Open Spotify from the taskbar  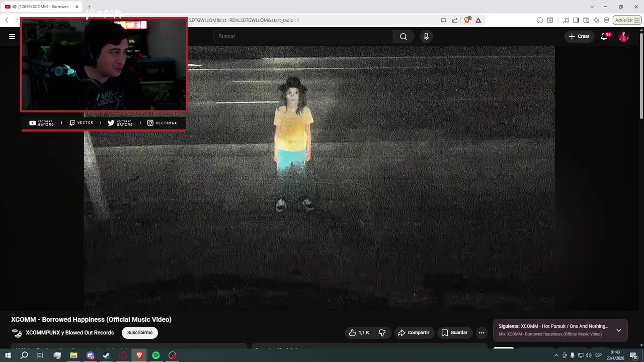click(156, 355)
